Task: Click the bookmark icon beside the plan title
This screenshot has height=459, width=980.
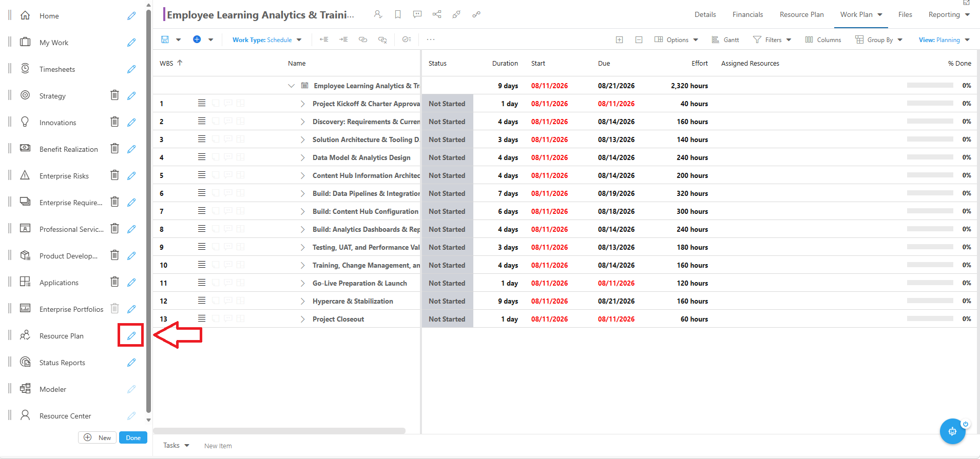Action: [x=398, y=14]
